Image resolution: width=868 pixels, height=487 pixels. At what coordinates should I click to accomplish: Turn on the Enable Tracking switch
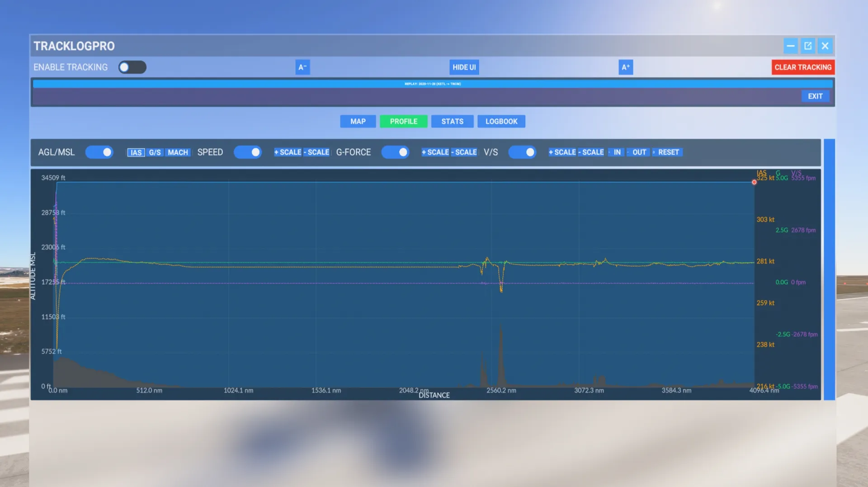(132, 67)
